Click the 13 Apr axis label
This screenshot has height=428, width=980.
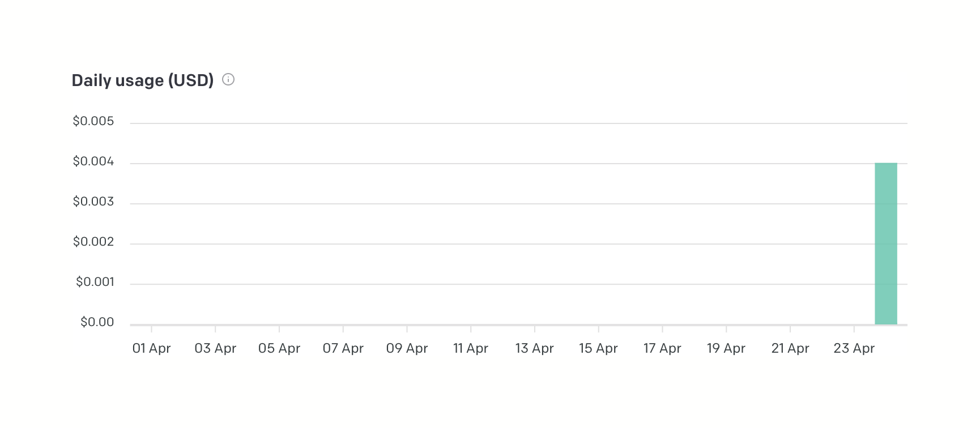[534, 348]
